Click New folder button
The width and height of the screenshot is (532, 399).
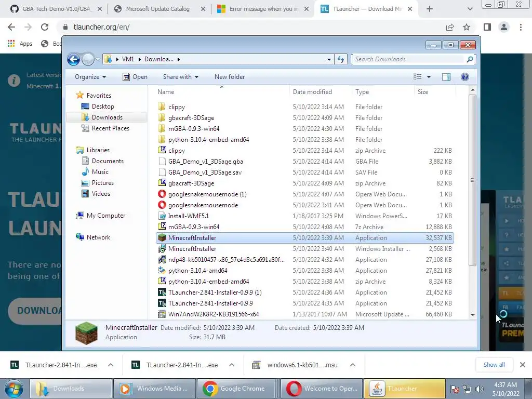coord(229,77)
